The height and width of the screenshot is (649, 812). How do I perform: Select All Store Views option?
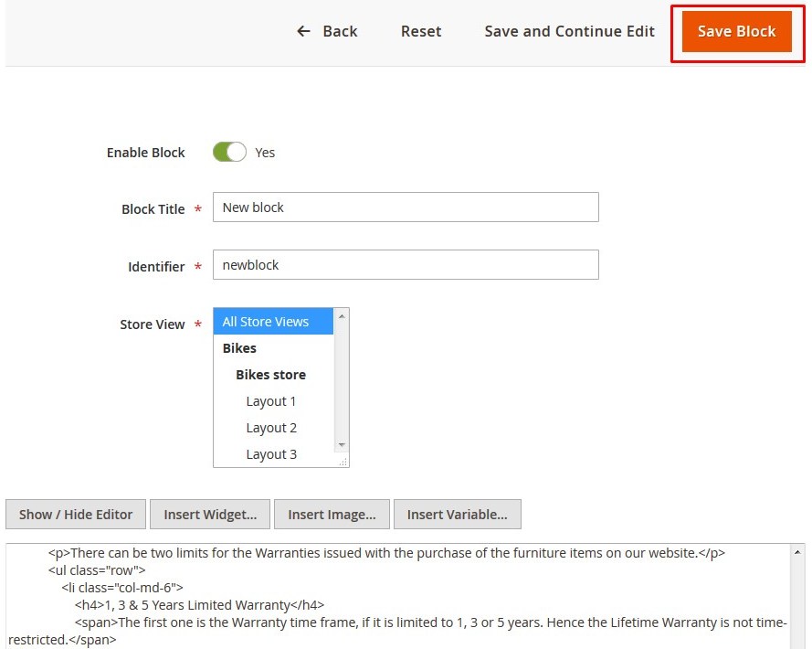pos(273,322)
